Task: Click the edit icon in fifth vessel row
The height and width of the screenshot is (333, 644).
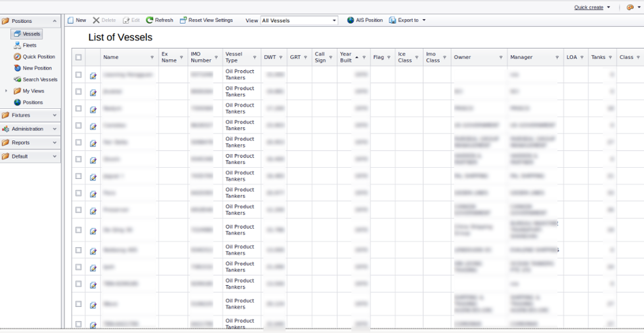Action: pos(93,143)
